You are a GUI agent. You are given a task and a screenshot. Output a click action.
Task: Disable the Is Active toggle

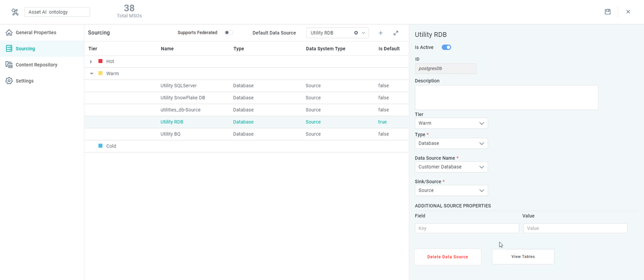tap(446, 47)
